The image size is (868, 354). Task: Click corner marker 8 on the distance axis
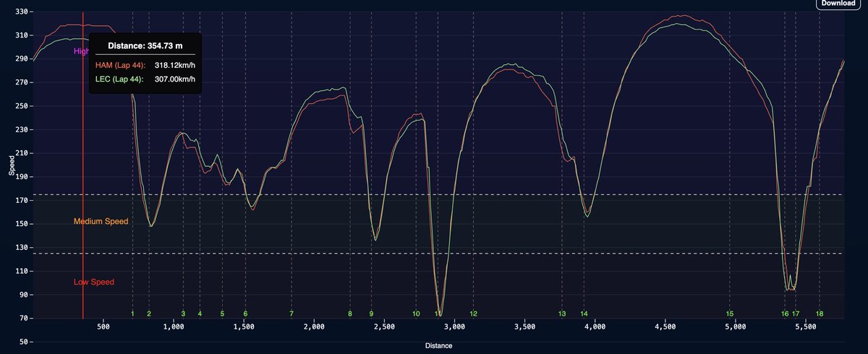[x=349, y=314]
